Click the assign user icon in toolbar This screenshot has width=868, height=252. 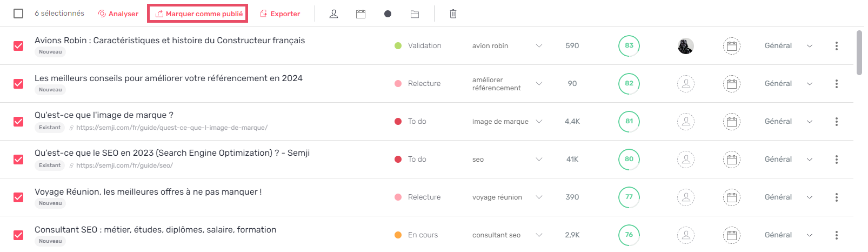[334, 14]
